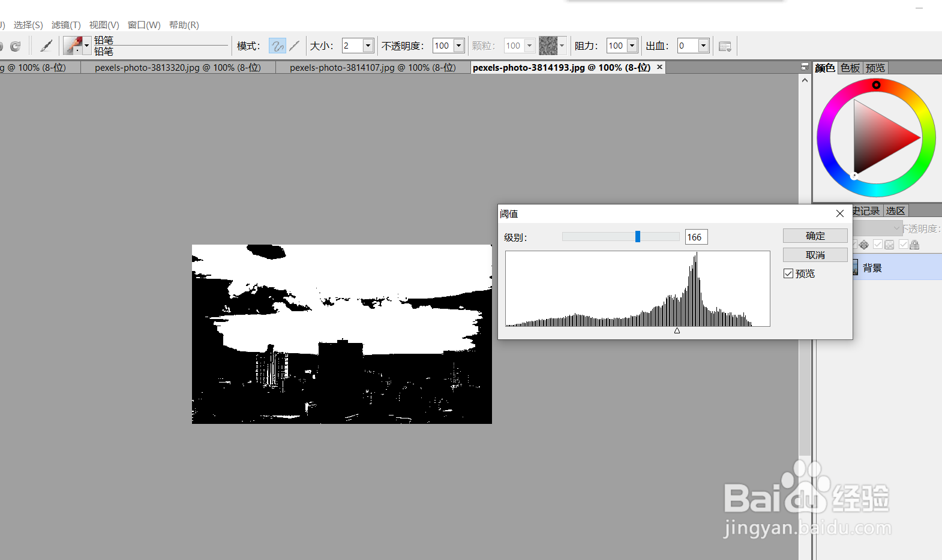Click the document list icon beside tabs
This screenshot has width=942, height=560.
tap(805, 67)
